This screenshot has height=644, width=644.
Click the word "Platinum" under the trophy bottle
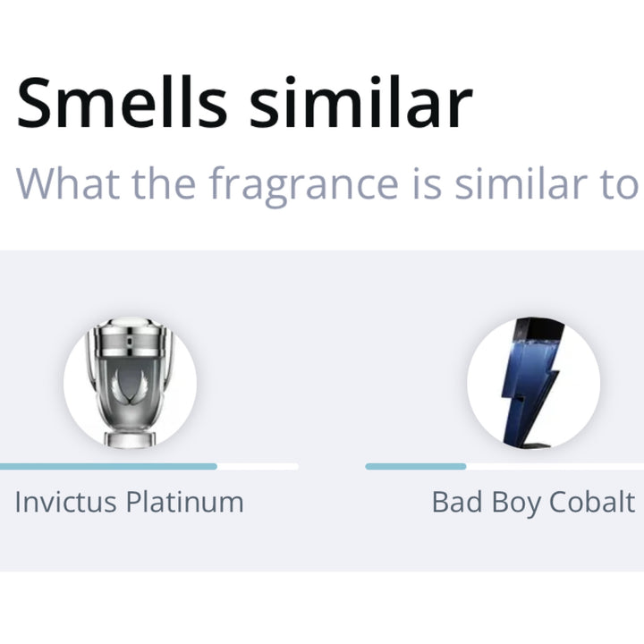(185, 502)
